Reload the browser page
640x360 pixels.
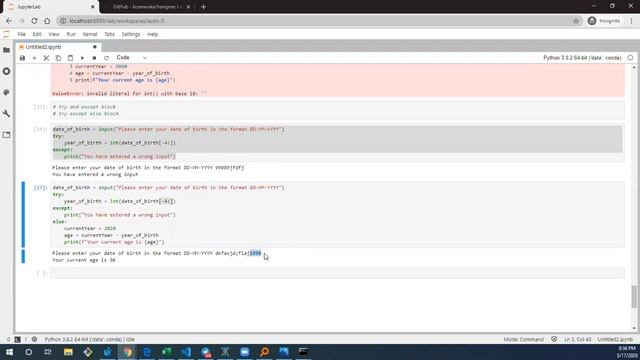point(34,21)
